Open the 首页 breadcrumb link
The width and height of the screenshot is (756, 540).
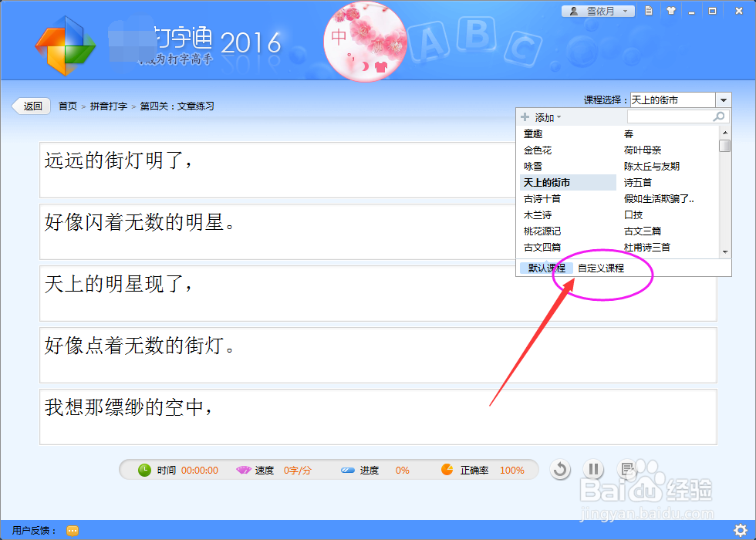(67, 106)
